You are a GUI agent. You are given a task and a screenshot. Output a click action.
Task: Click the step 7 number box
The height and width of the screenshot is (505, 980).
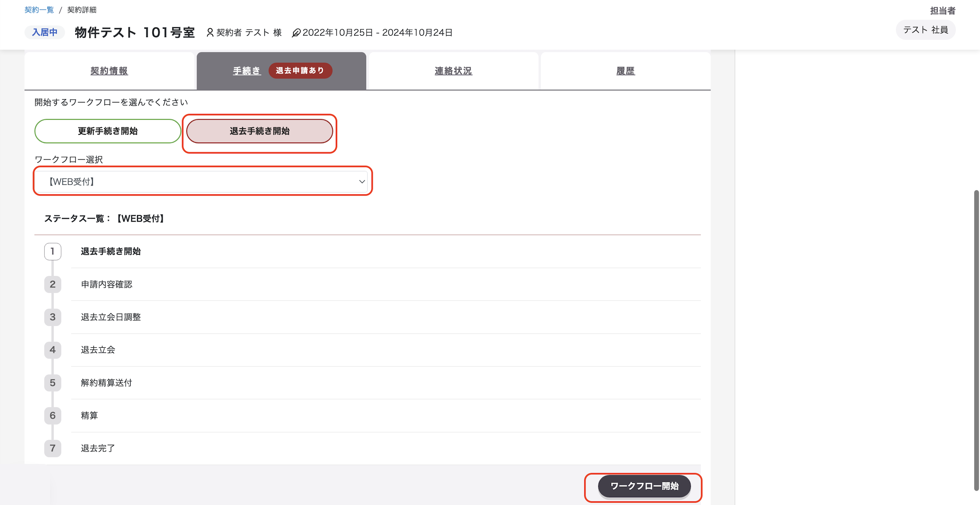point(52,448)
